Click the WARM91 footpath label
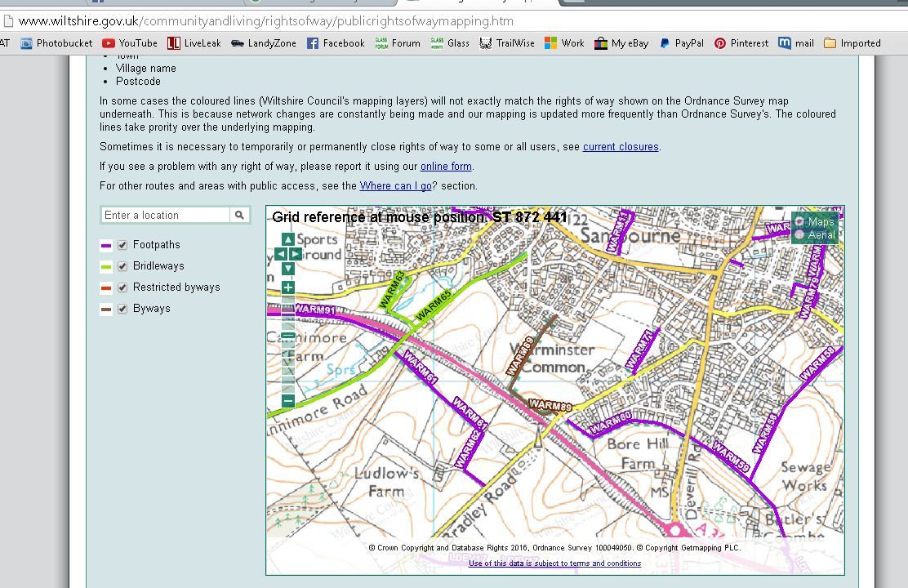The height and width of the screenshot is (588, 908). [315, 310]
